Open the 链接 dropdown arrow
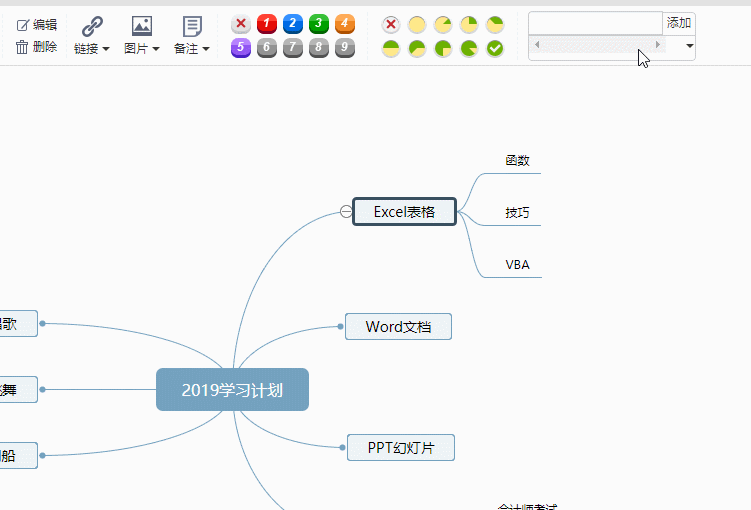The height and width of the screenshot is (510, 751). pyautogui.click(x=106, y=49)
